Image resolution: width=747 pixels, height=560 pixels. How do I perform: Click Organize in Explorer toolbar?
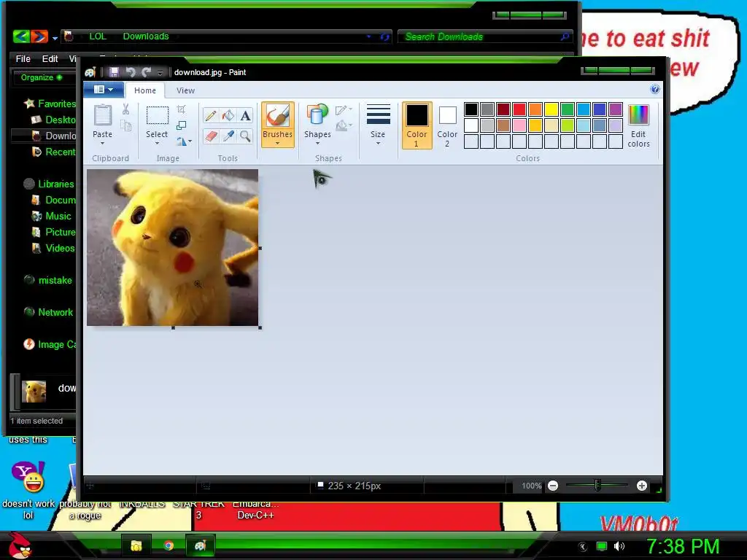(x=41, y=77)
